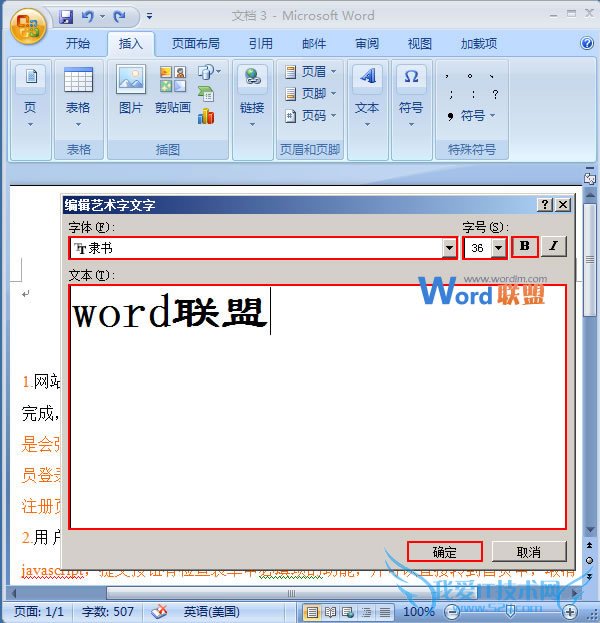
Task: Undo last action in quick access toolbar
Action: [x=88, y=17]
